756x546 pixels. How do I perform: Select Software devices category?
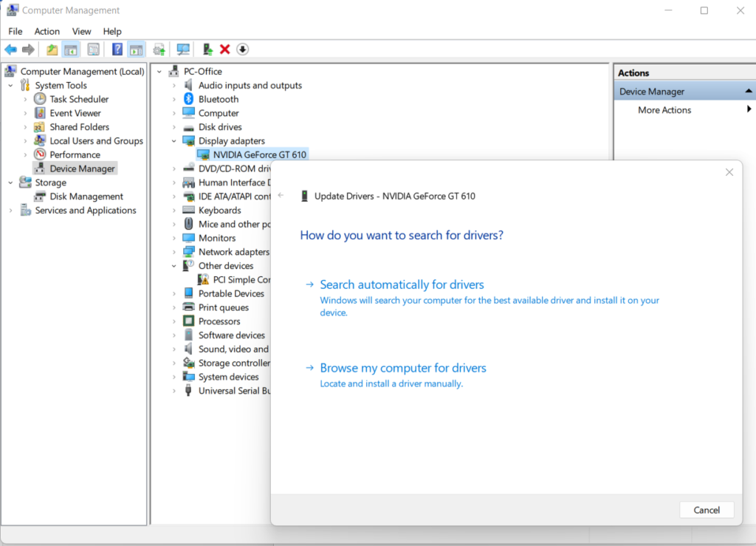click(231, 335)
